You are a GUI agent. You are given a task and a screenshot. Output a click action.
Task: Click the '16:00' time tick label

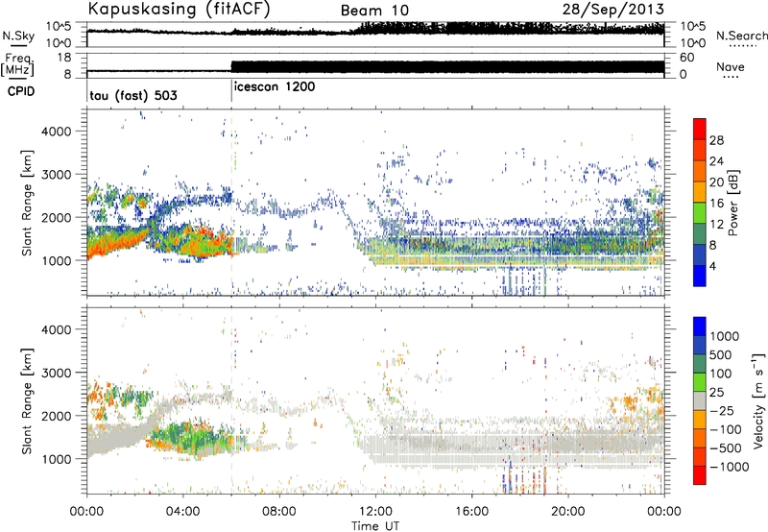pyautogui.click(x=471, y=512)
